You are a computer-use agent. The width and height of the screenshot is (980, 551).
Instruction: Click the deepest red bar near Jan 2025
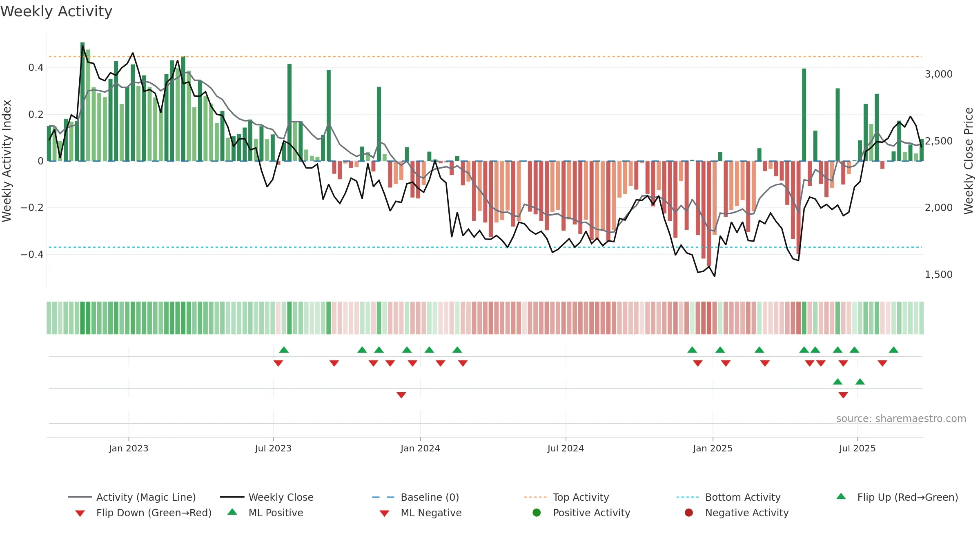point(709,213)
